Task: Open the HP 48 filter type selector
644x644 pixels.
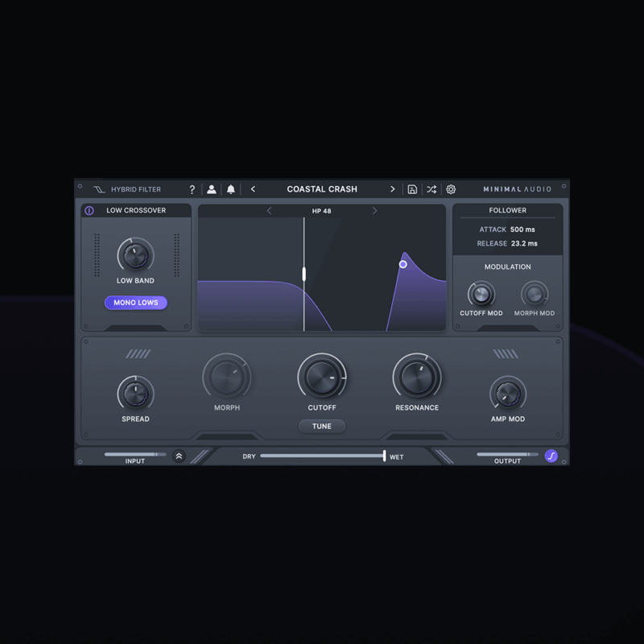Action: tap(321, 211)
